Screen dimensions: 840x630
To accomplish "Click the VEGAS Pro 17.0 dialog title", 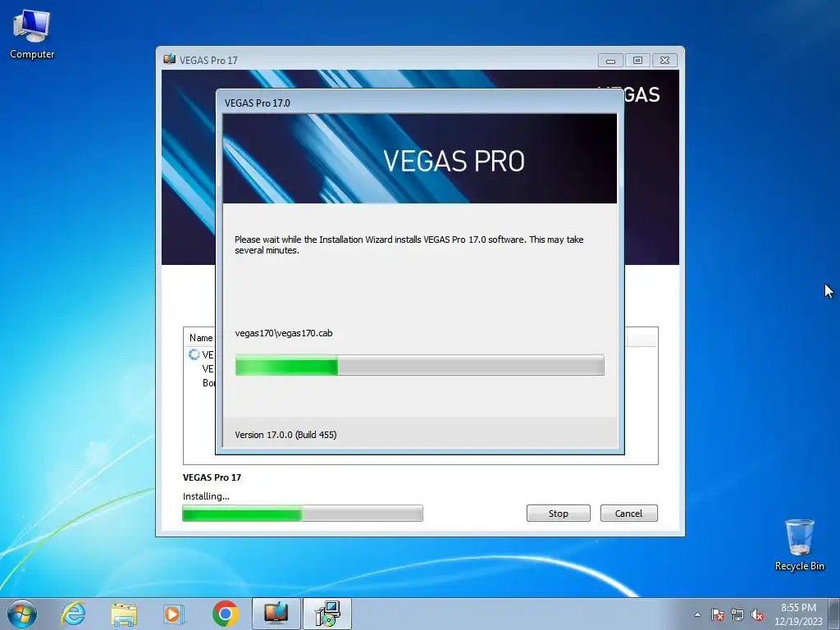I will pyautogui.click(x=257, y=103).
